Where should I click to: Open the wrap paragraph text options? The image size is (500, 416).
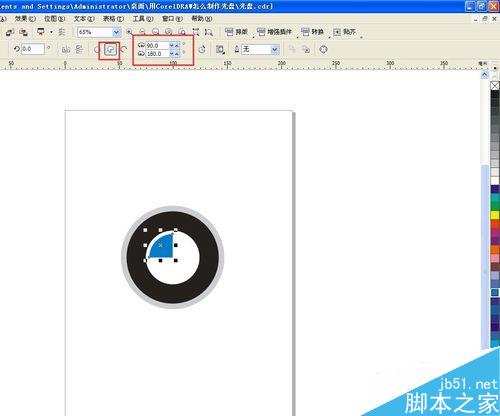(x=220, y=50)
